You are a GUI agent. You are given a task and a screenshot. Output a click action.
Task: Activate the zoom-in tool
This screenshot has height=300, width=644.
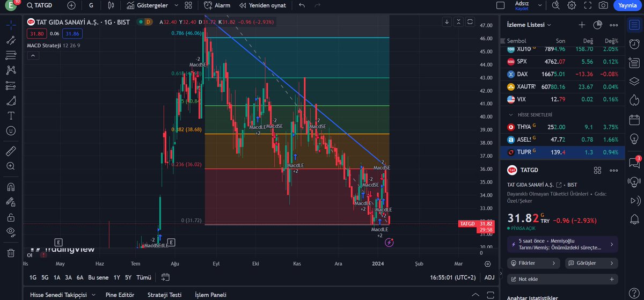(11, 166)
